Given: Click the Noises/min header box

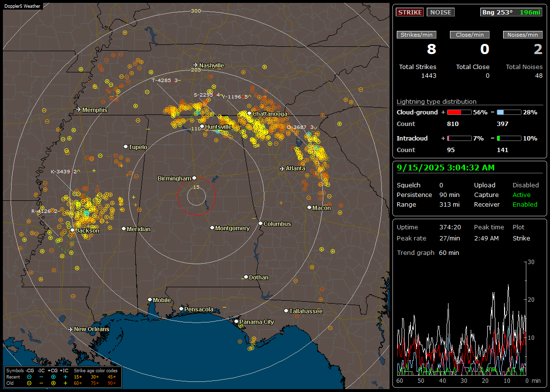Looking at the screenshot, I should [x=522, y=35].
